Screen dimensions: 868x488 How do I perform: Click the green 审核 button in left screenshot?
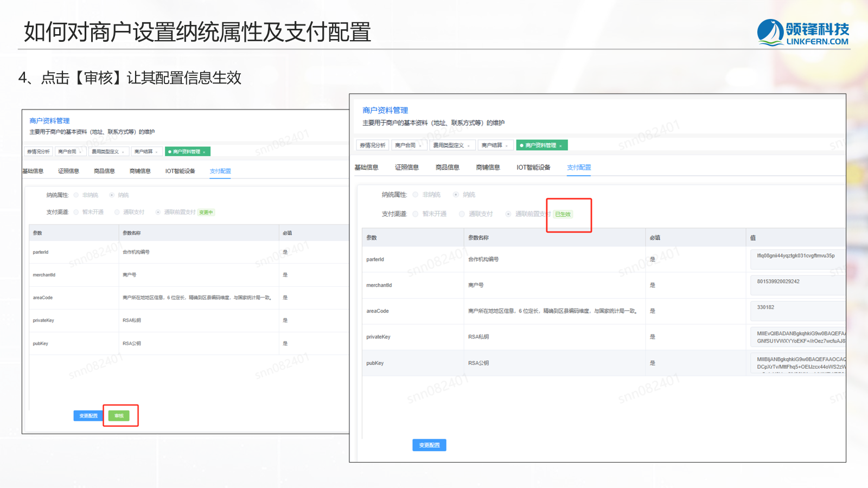coord(119,416)
